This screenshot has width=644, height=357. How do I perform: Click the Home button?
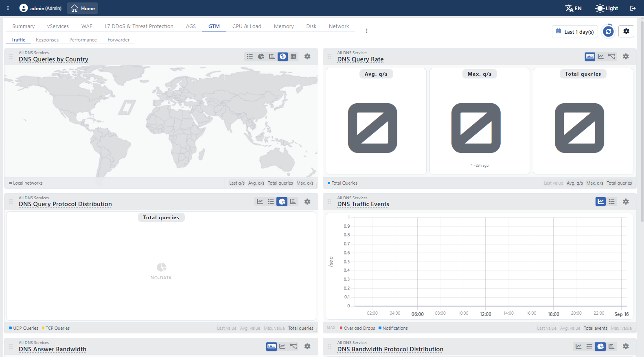tap(83, 8)
